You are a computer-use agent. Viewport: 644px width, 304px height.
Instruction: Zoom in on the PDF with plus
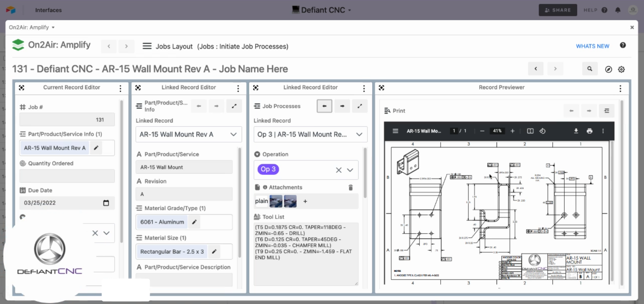point(512,131)
